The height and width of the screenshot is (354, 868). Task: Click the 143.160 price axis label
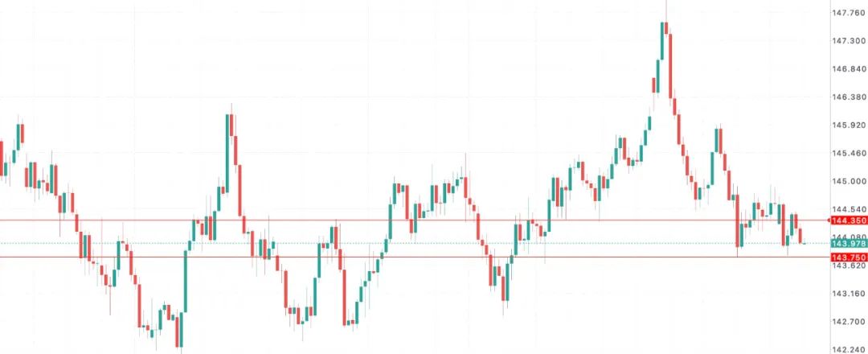coord(849,294)
